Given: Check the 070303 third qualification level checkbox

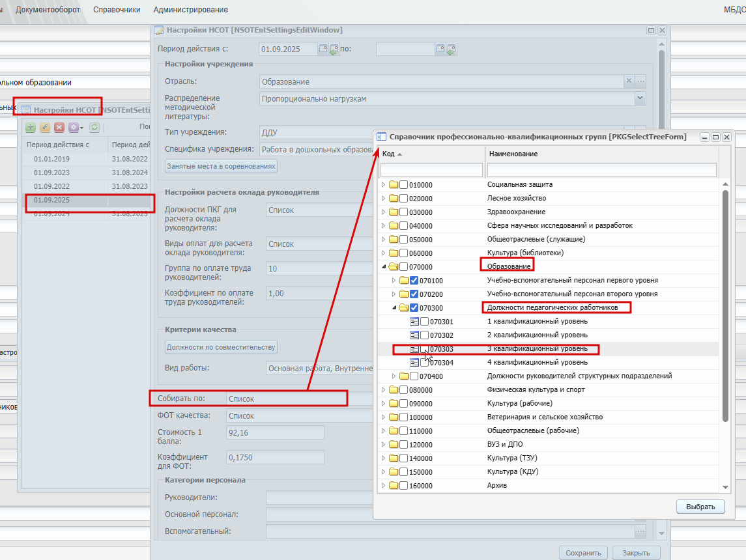Looking at the screenshot, I should [x=424, y=350].
